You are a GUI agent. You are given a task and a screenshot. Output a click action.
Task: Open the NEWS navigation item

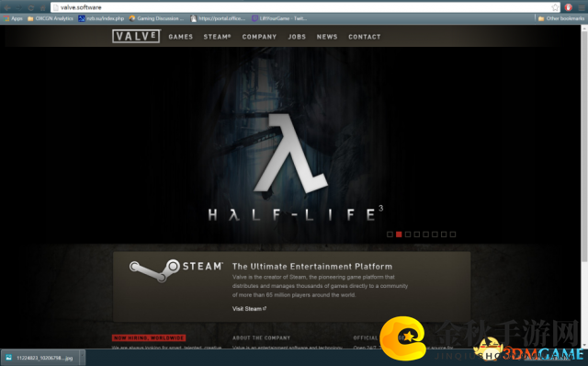pyautogui.click(x=327, y=37)
